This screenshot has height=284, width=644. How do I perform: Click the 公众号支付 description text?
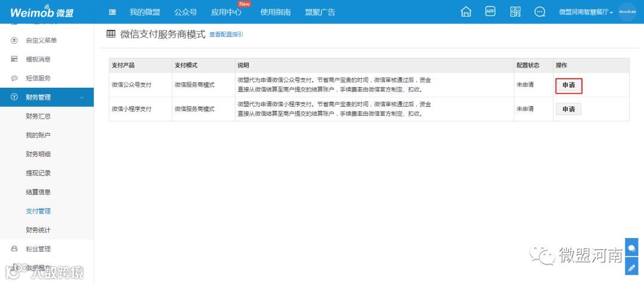[x=335, y=85]
